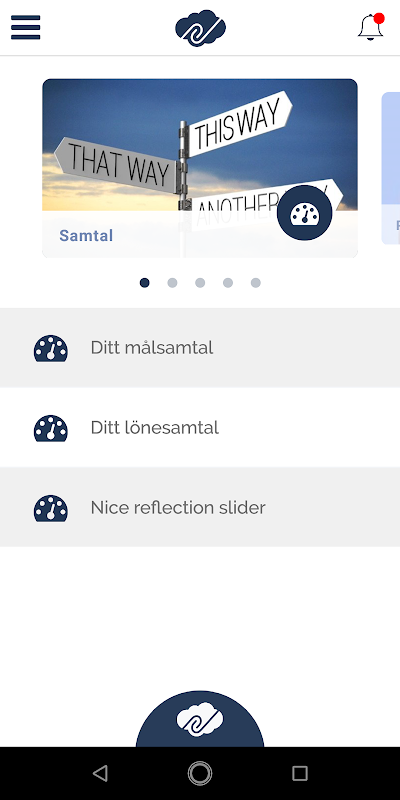
Task: Tap the partially visible next card
Action: (x=391, y=168)
